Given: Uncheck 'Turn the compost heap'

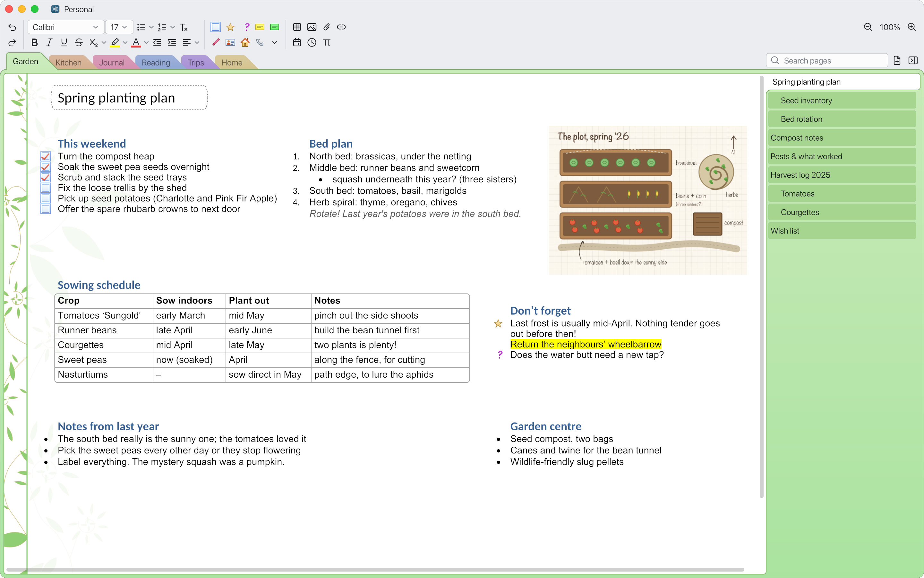Looking at the screenshot, I should tap(46, 156).
